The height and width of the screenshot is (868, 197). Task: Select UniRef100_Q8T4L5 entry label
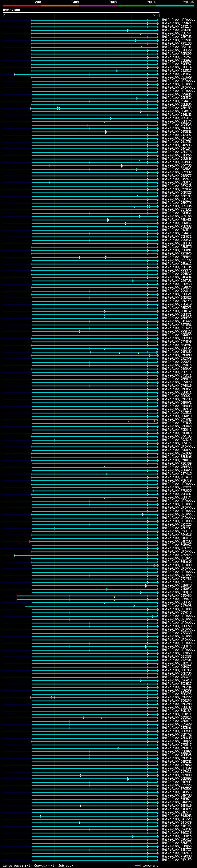pyautogui.click(x=177, y=474)
